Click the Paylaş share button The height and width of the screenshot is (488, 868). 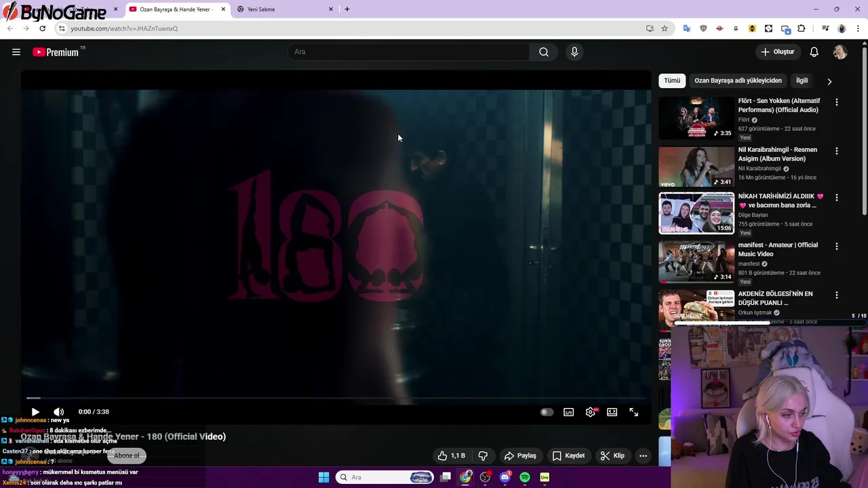click(x=520, y=456)
